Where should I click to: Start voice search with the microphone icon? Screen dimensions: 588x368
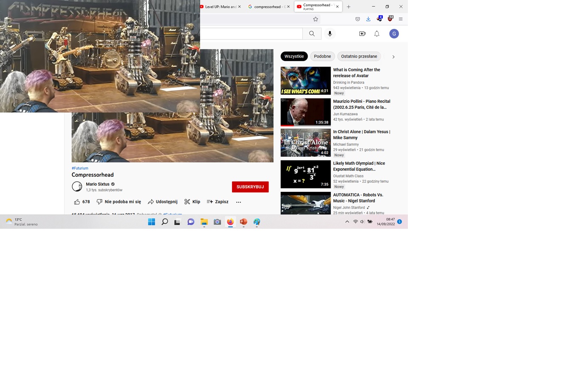(330, 34)
